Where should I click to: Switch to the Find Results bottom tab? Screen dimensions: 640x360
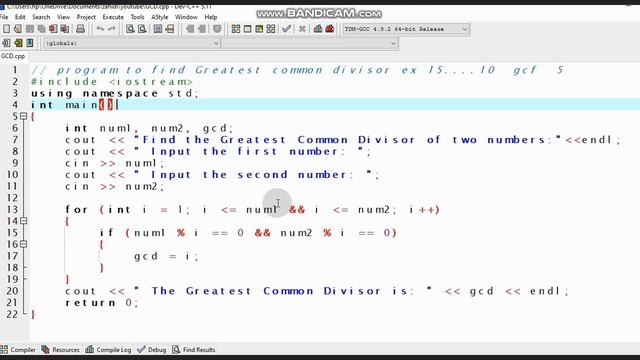194,349
